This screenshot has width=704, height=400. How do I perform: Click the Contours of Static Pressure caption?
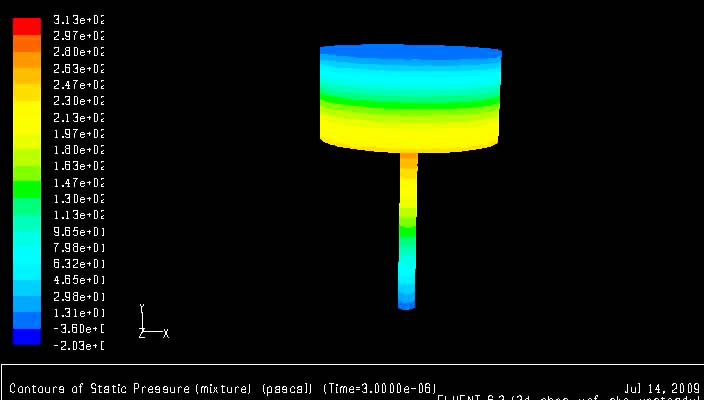tap(98, 388)
